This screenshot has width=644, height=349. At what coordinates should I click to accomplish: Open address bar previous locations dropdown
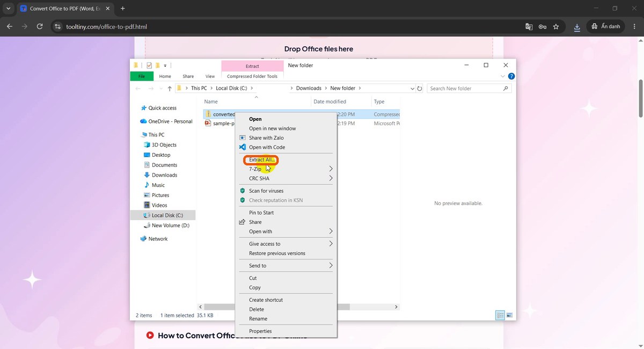(x=412, y=89)
